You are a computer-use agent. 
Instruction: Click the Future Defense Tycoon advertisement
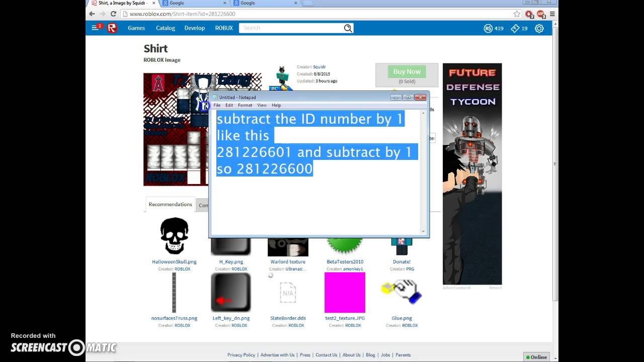pos(472,173)
